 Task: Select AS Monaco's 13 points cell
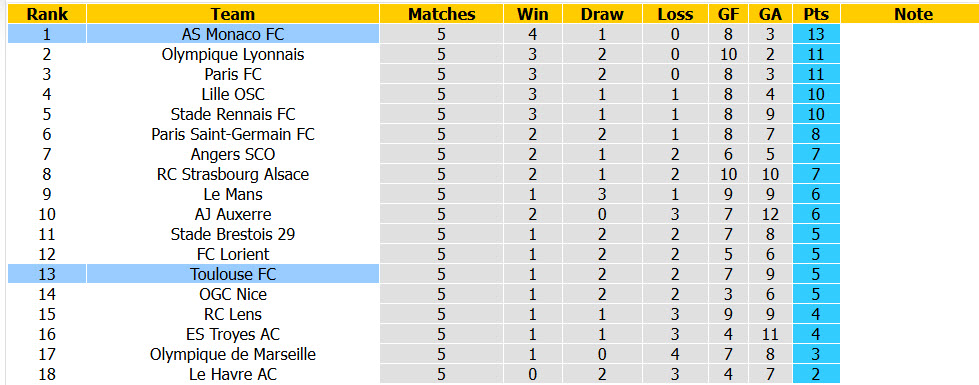(816, 34)
